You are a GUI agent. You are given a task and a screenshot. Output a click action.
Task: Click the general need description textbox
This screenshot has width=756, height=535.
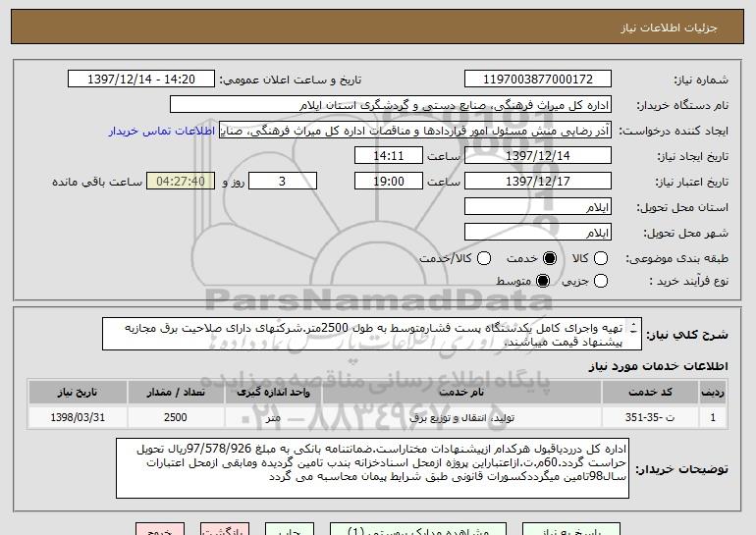[x=372, y=334]
